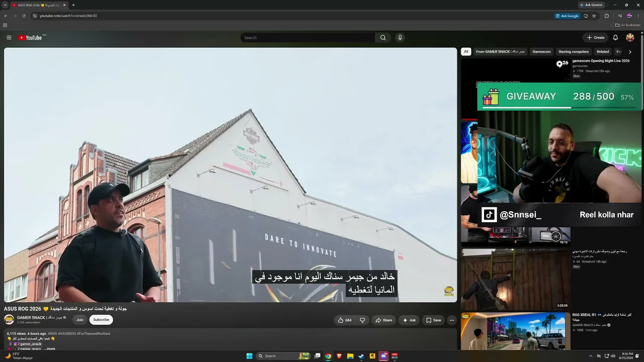
Task: Like the video with thumbs up
Action: [345, 320]
